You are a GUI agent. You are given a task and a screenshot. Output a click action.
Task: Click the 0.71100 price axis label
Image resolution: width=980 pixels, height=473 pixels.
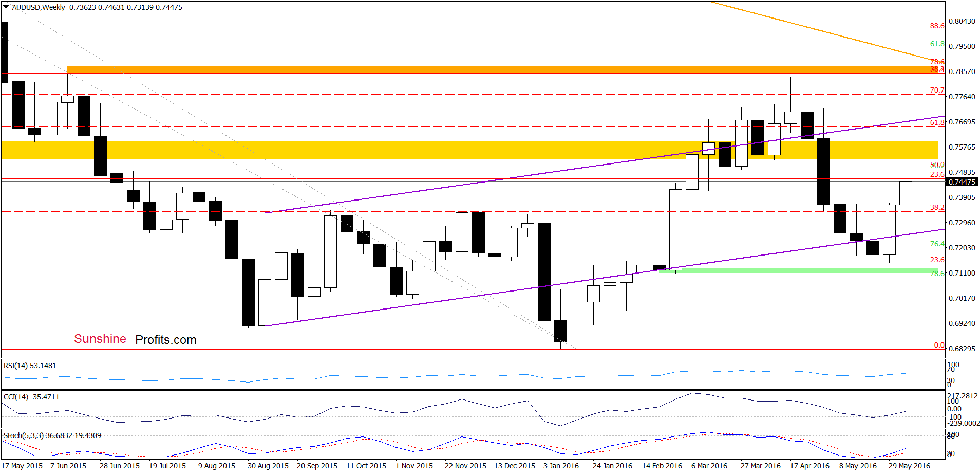pyautogui.click(x=962, y=273)
